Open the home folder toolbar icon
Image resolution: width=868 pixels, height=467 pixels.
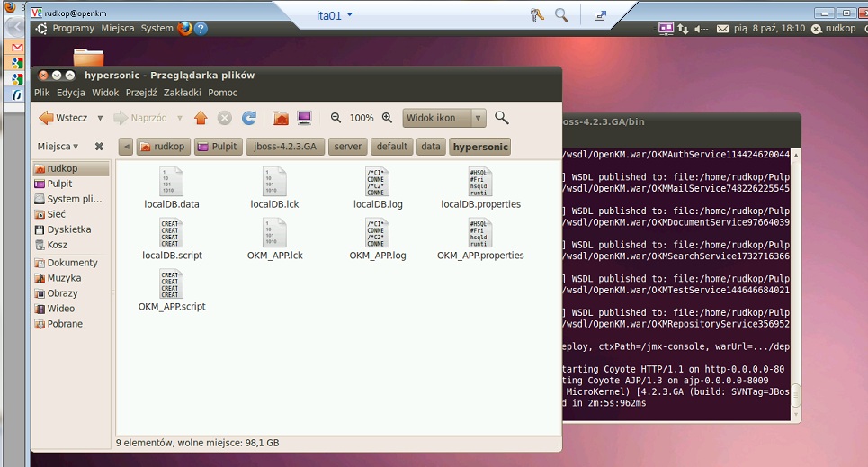pos(281,118)
